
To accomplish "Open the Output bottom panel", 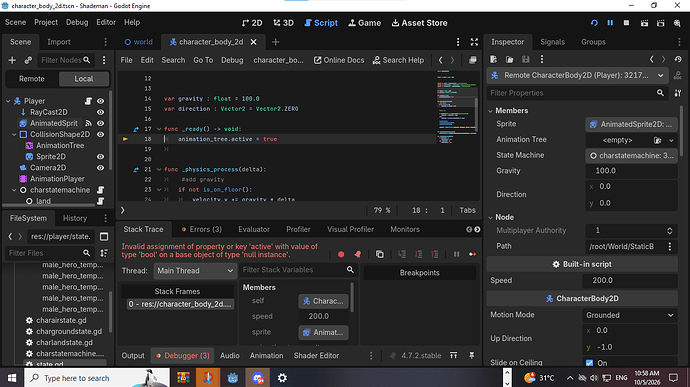I will (133, 356).
